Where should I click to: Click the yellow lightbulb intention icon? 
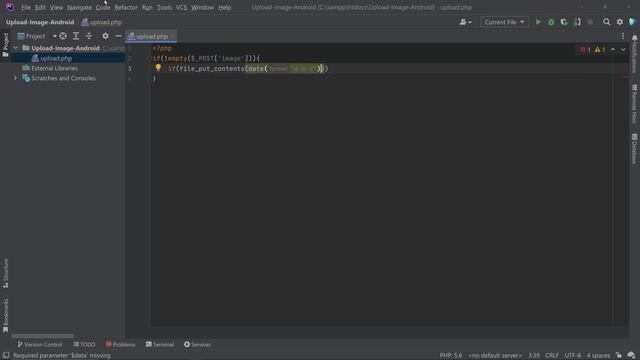click(x=158, y=68)
